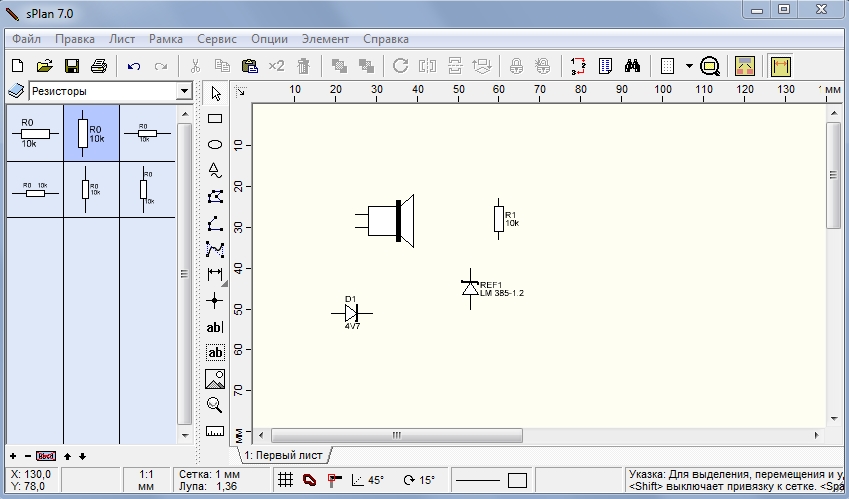The height and width of the screenshot is (499, 849).
Task: Click the rename component label icon
Action: click(45, 456)
